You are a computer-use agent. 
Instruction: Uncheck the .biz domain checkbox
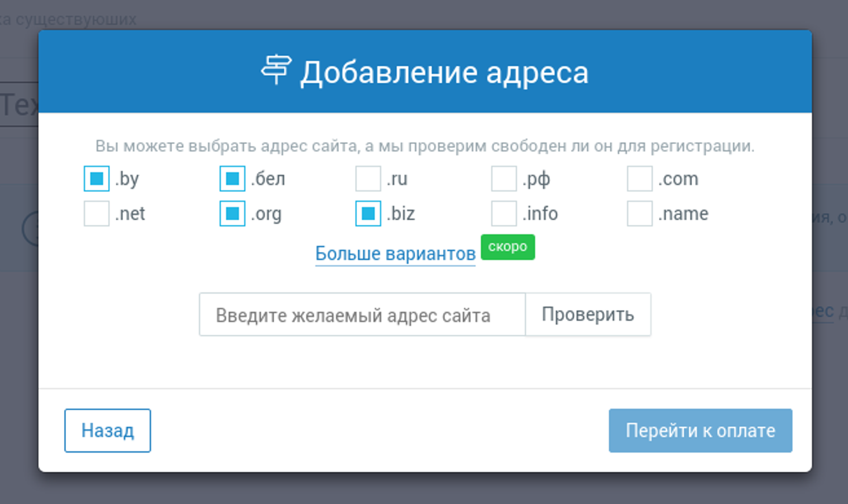368,214
